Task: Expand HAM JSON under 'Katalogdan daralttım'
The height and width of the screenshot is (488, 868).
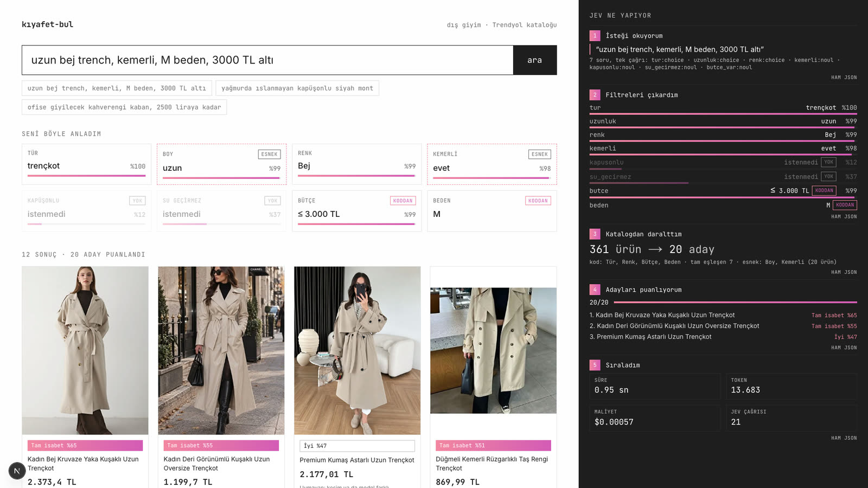Action: 844,273
